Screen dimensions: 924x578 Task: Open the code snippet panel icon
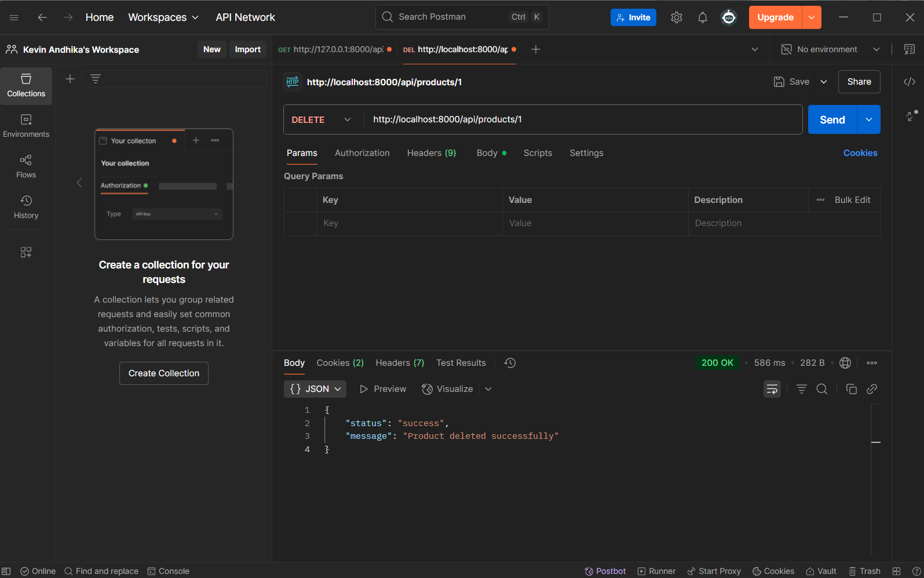coord(909,82)
